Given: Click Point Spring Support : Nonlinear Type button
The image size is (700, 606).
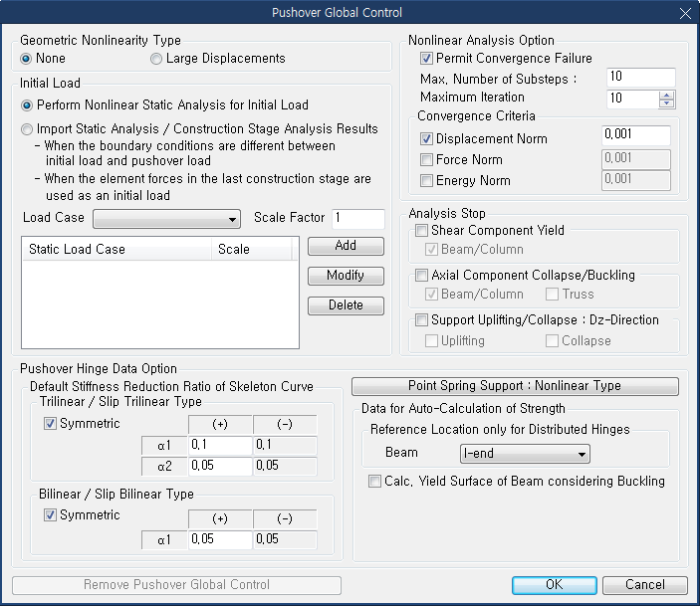Looking at the screenshot, I should click(515, 386).
